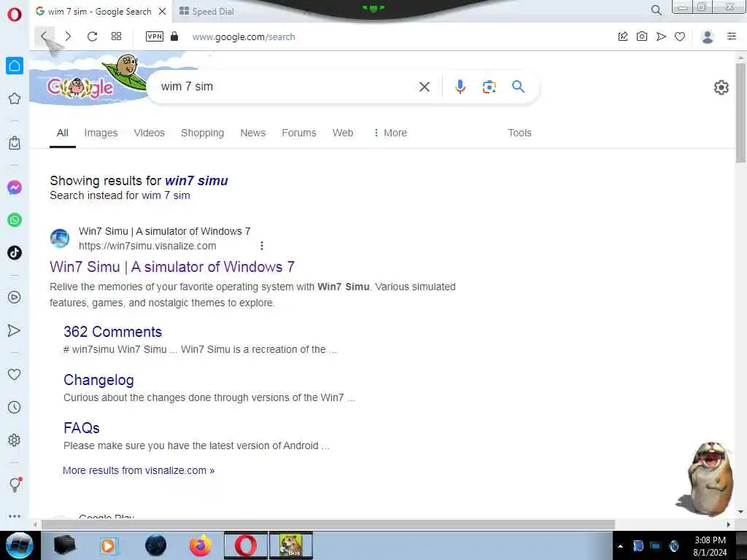Viewport: 747px width, 560px height.
Task: Open sidebar three dots more menu
Action: 15,516
